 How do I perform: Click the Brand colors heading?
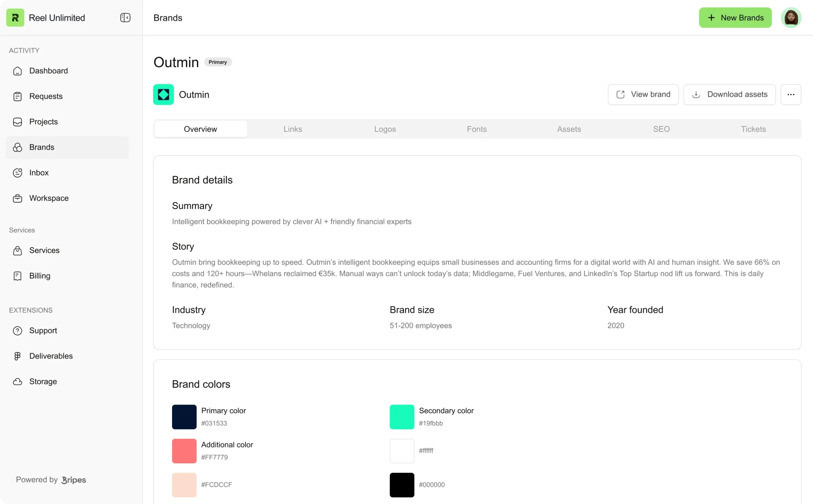coord(201,384)
